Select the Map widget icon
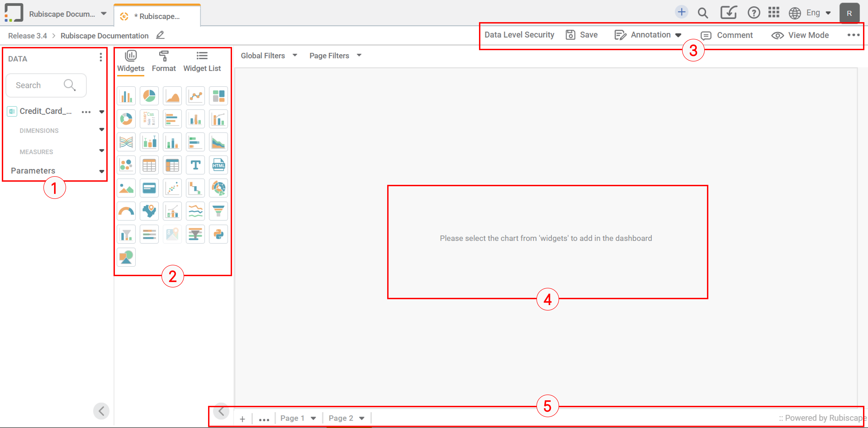 tap(149, 211)
